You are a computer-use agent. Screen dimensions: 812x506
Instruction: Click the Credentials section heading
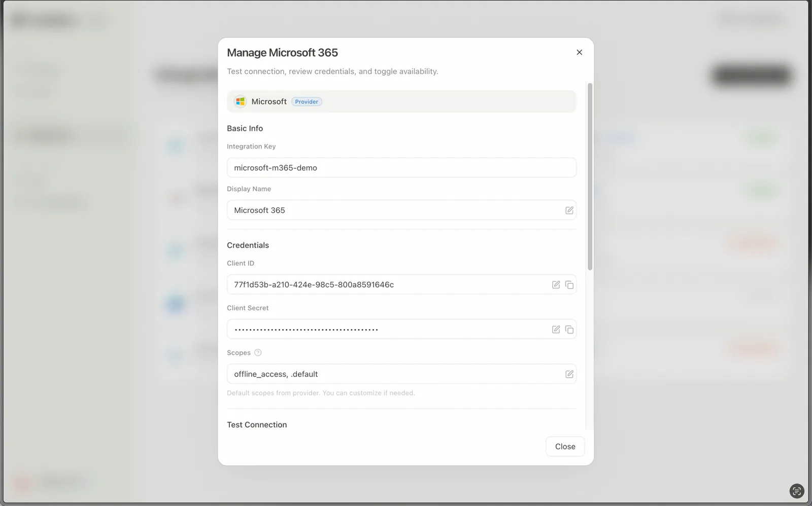(248, 245)
